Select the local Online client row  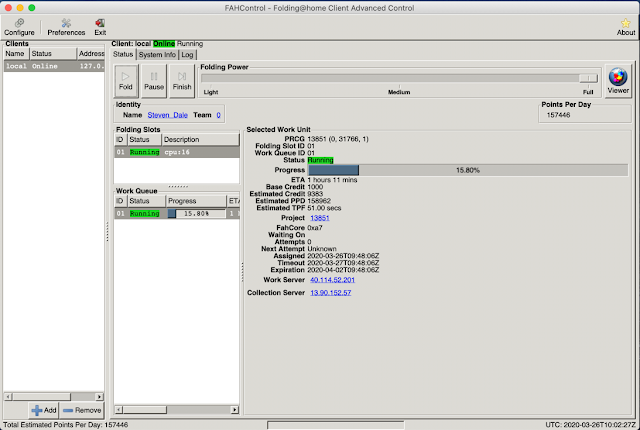point(54,66)
